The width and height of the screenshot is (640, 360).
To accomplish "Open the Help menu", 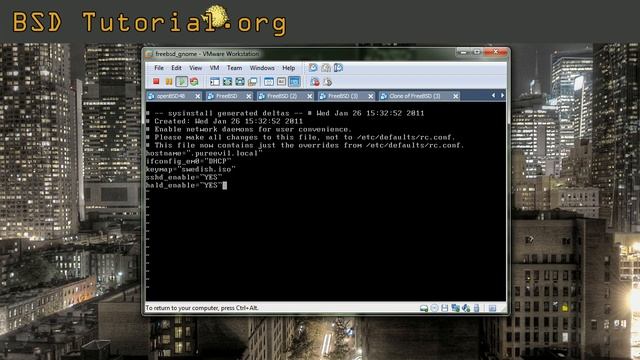I will pyautogui.click(x=289, y=68).
